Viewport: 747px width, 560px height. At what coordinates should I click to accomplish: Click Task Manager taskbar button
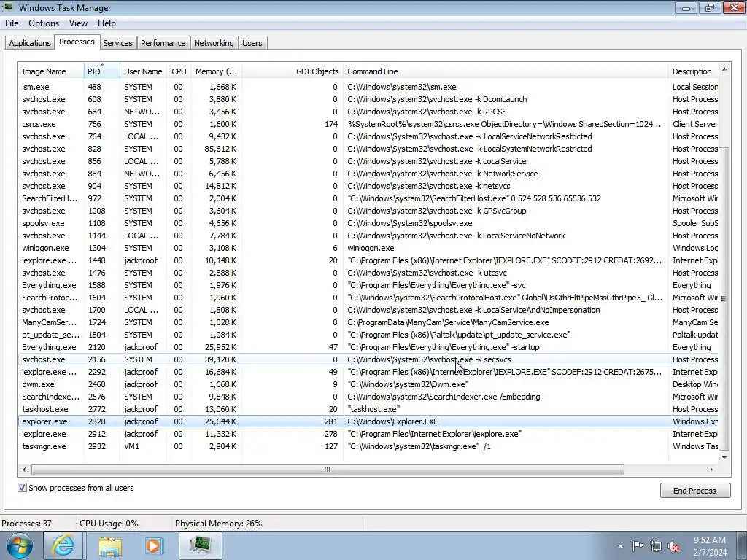201,545
